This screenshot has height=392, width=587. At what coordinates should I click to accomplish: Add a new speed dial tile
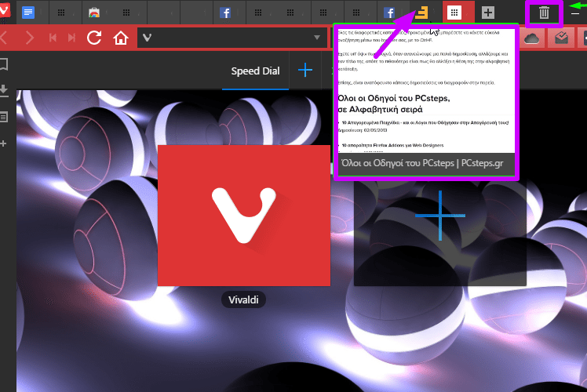click(x=440, y=216)
